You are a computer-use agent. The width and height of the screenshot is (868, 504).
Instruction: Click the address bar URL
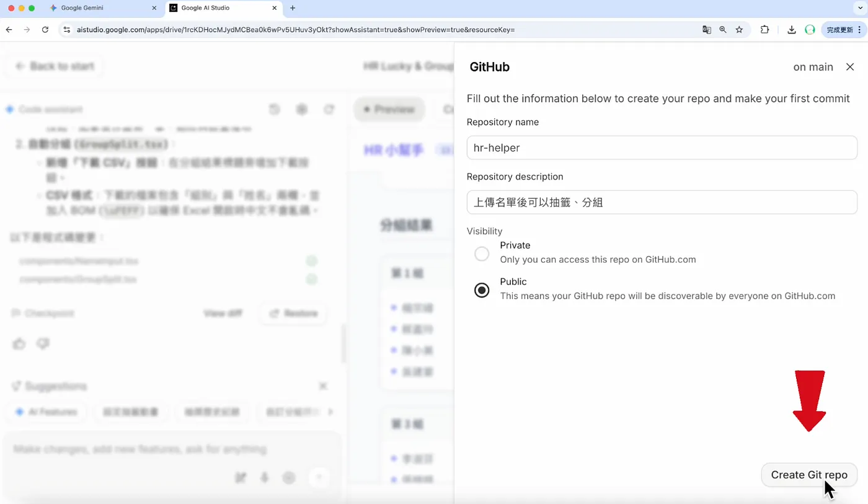(x=295, y=30)
